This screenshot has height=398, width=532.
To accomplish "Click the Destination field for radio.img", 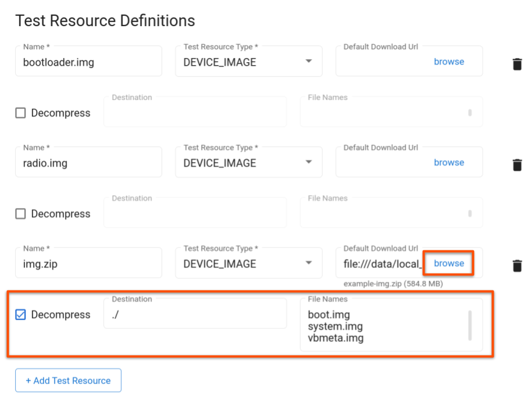I will tap(195, 212).
